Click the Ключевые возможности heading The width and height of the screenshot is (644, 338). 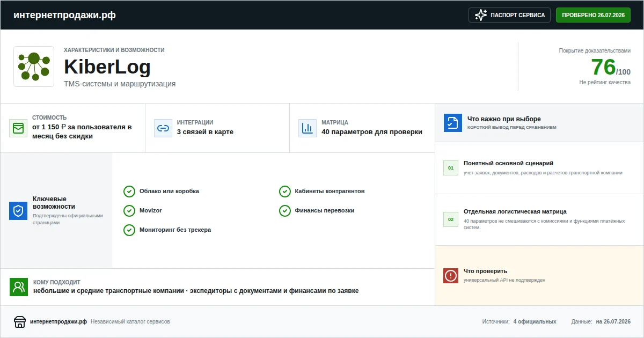pyautogui.click(x=54, y=203)
